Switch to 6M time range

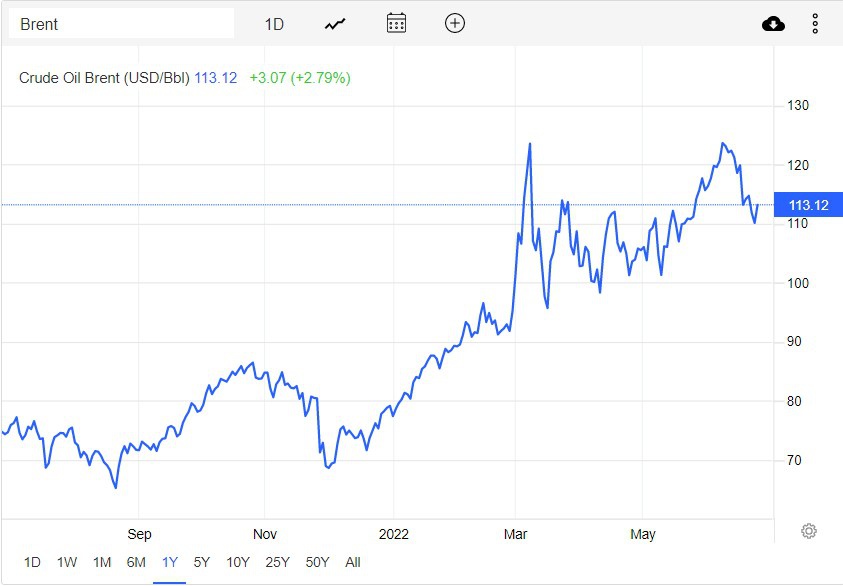136,562
